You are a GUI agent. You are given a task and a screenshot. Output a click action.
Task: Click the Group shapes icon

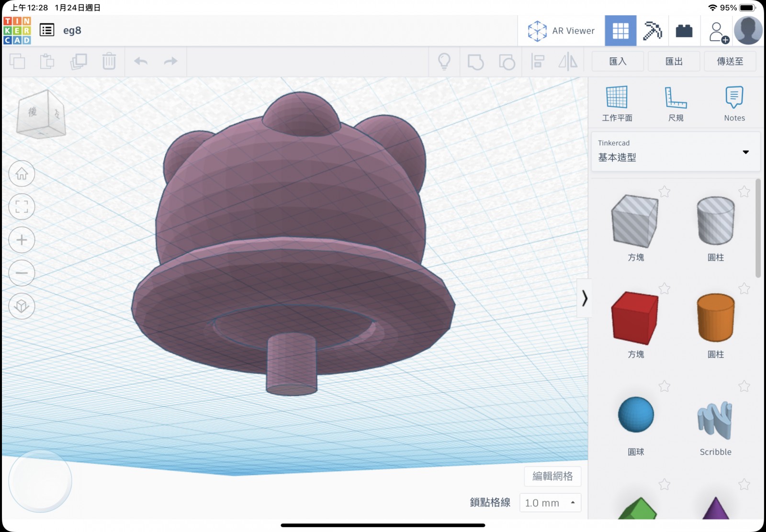click(475, 62)
